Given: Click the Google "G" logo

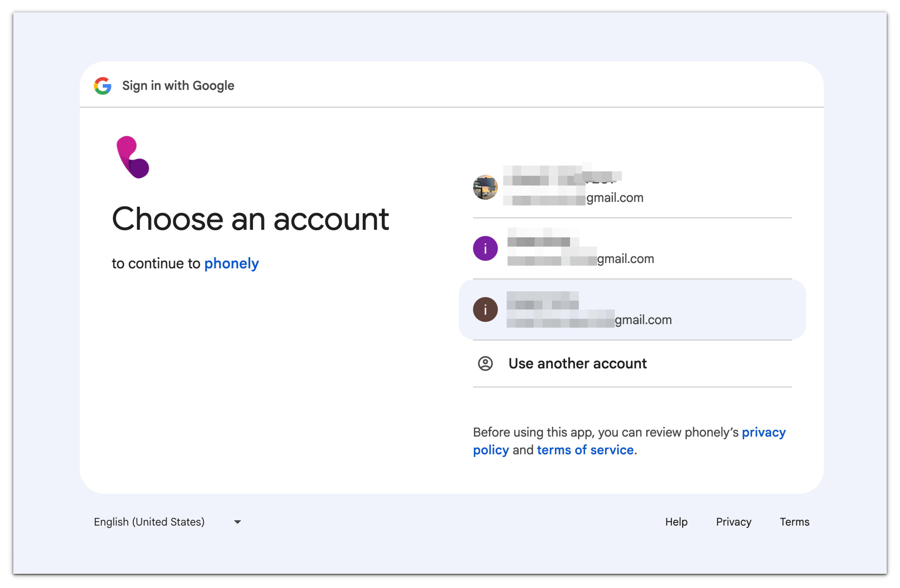Looking at the screenshot, I should pyautogui.click(x=103, y=86).
